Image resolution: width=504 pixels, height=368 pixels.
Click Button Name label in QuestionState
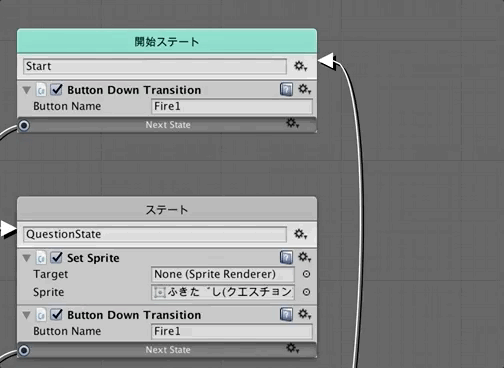(67, 331)
